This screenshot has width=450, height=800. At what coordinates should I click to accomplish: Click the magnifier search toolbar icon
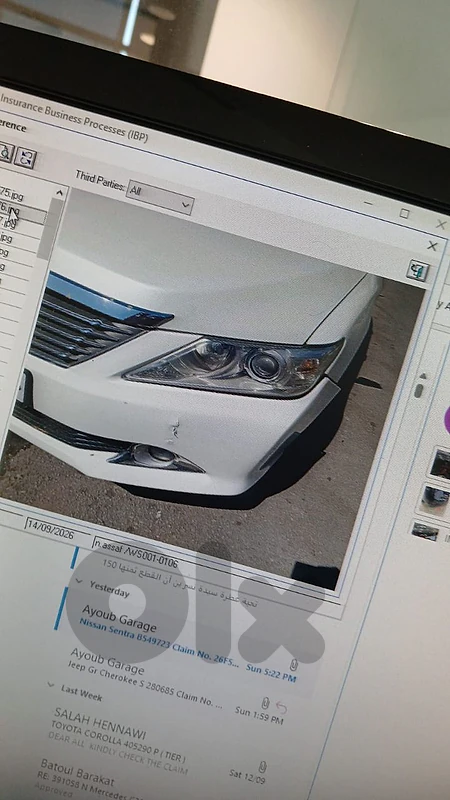[x=5, y=153]
